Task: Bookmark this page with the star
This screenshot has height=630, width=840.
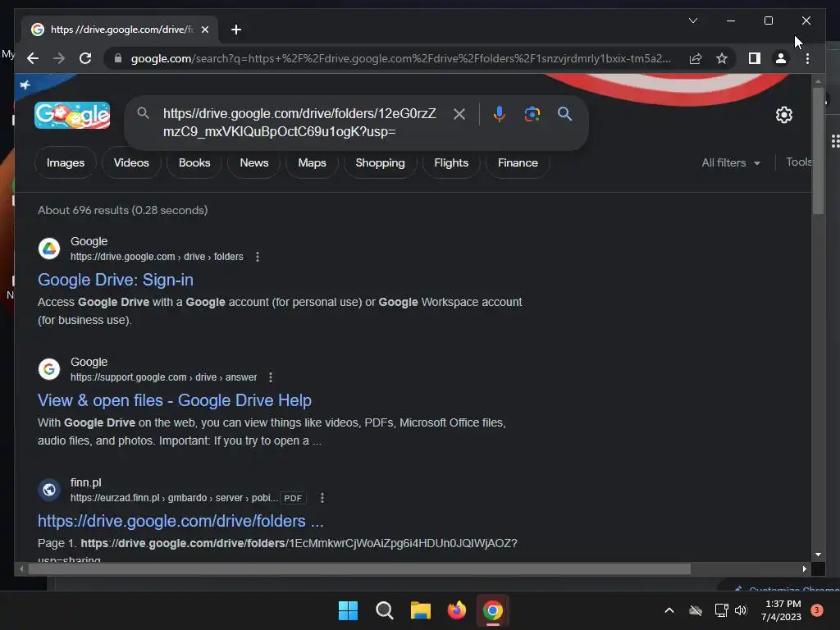Action: click(722, 58)
